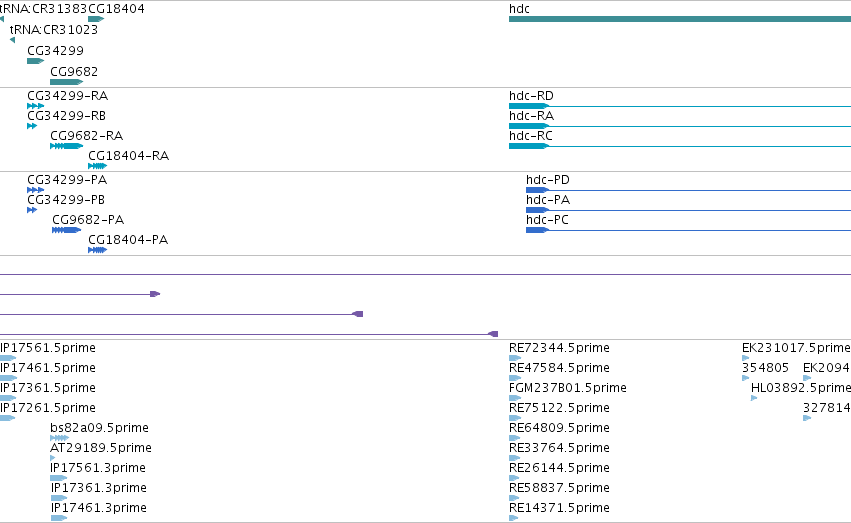Viewport: 851px width, 523px height.
Task: Select the bs82a09.5prime EST glyph
Action: (59, 438)
